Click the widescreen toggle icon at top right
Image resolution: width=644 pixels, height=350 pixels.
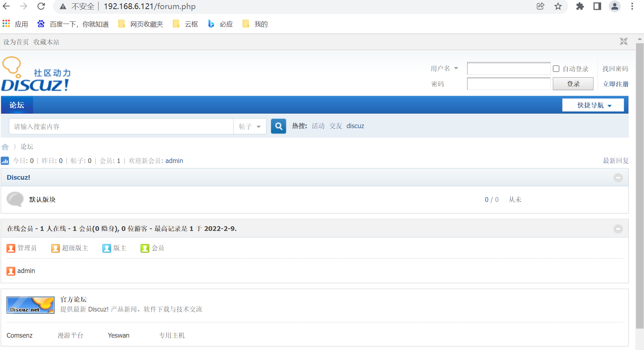point(624,41)
